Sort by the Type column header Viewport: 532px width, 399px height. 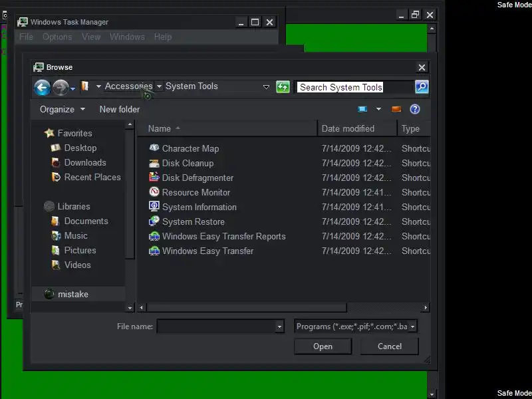(414, 128)
